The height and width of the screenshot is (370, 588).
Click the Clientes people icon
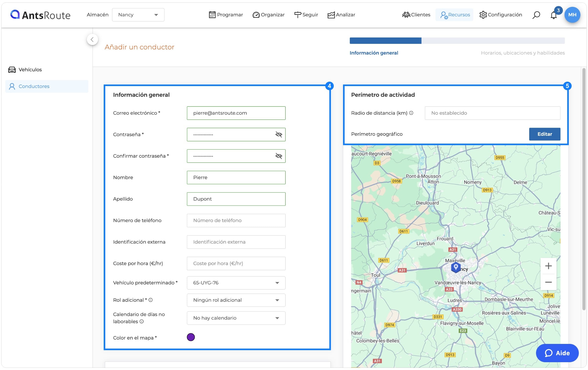coord(406,15)
